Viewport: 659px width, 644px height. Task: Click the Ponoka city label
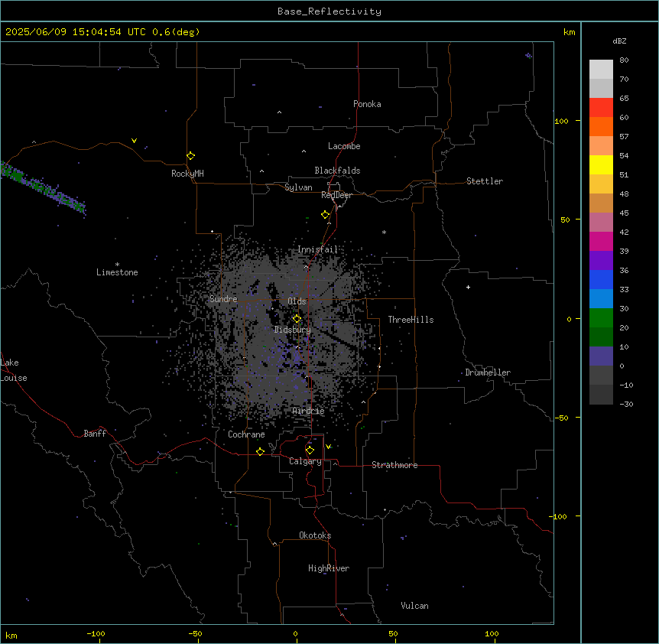(x=367, y=104)
